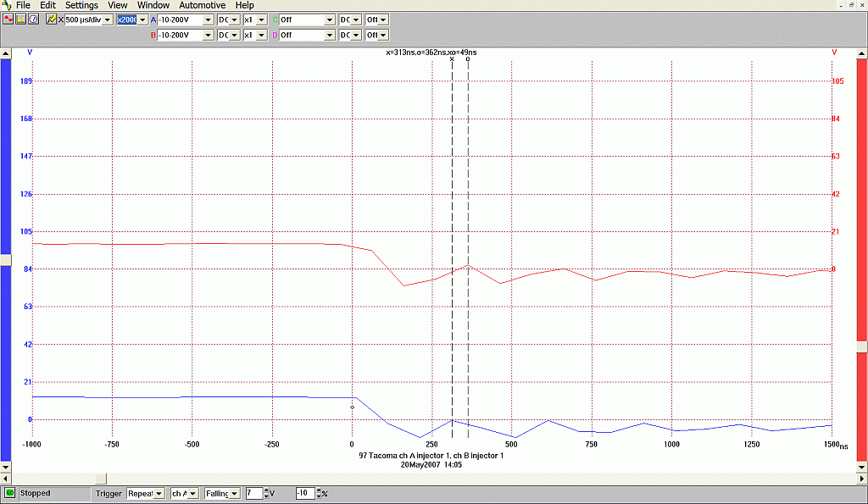868x504 pixels.
Task: Click the down arrow of right vertical scrollbar
Action: 862,468
